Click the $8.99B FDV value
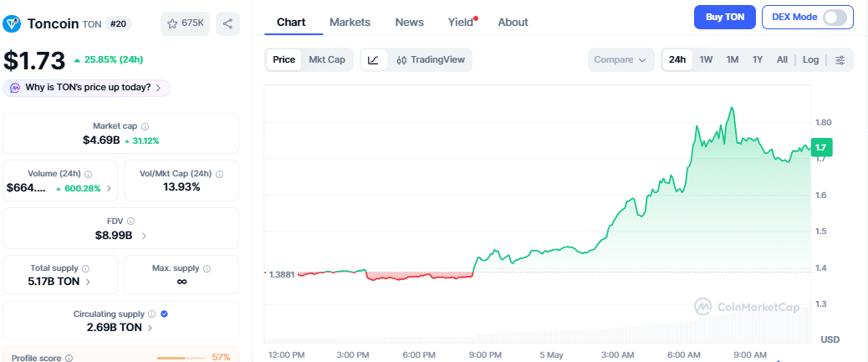This screenshot has height=362, width=868. (x=114, y=235)
